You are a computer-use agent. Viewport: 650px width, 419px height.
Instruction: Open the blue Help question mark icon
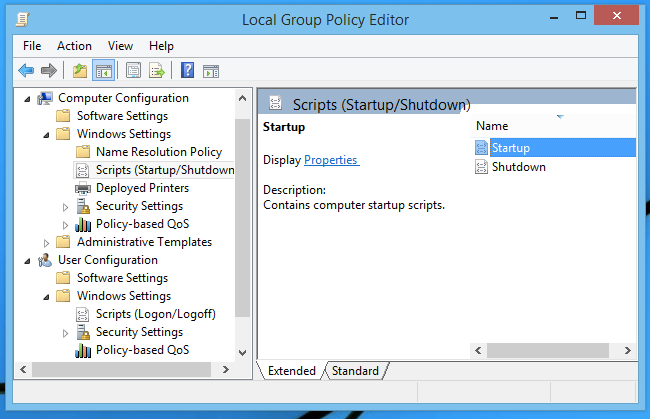tap(187, 70)
